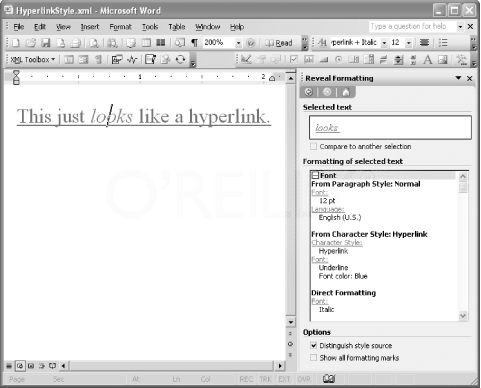Toggle TRK track changes in status bar

(265, 379)
